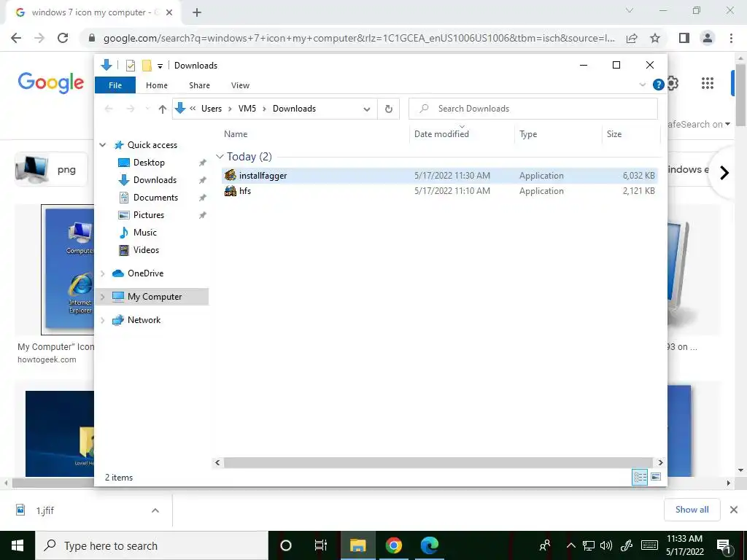The width and height of the screenshot is (747, 560).
Task: Refresh the Downloads folder view
Action: tap(389, 109)
